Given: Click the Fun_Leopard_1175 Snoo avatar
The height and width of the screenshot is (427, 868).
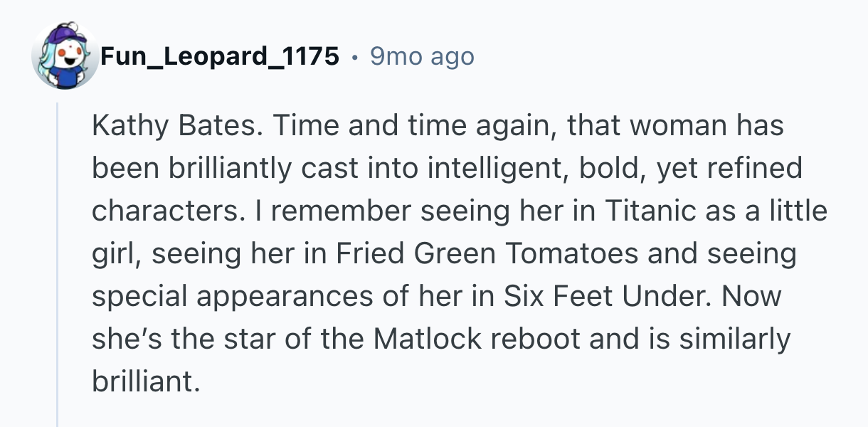Looking at the screenshot, I should (65, 56).
